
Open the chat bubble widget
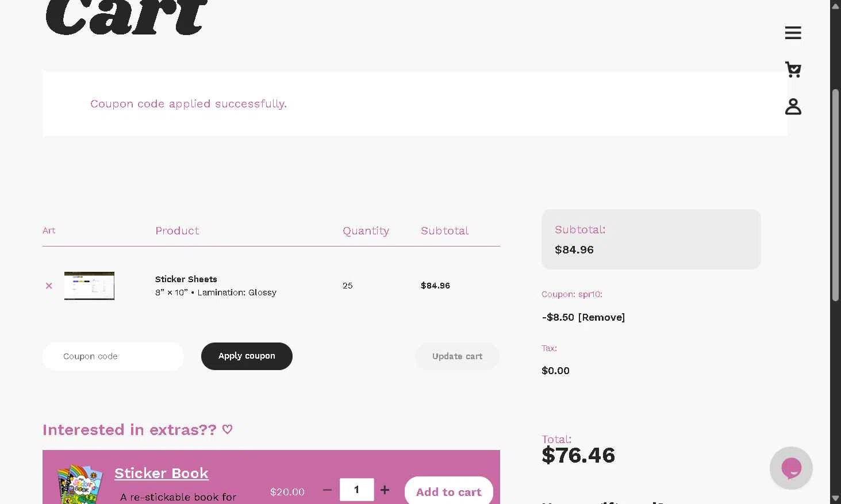(791, 468)
